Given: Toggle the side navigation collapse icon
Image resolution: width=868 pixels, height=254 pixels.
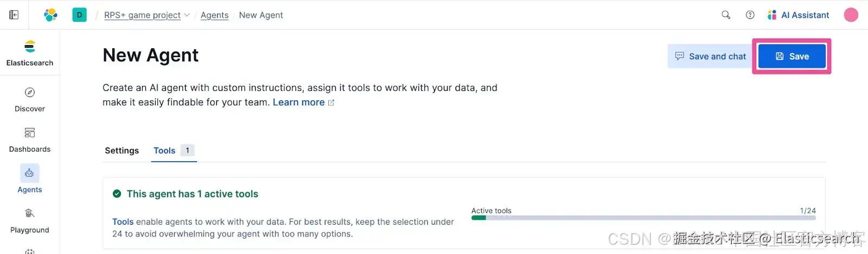Looking at the screenshot, I should (x=14, y=15).
